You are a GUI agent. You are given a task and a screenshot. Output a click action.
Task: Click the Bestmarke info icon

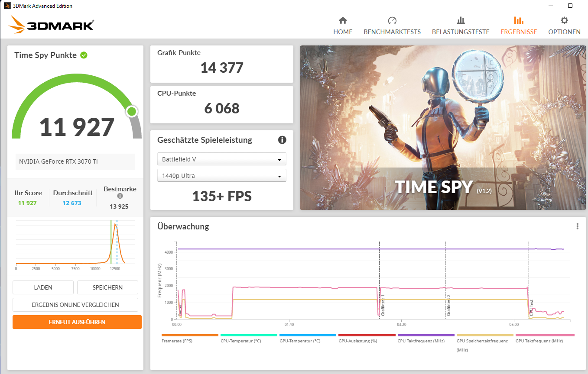coord(120,196)
